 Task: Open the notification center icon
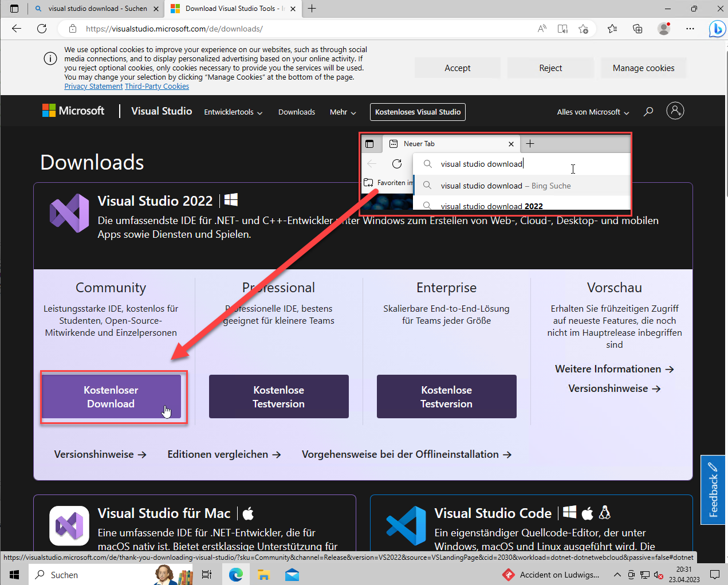point(715,575)
